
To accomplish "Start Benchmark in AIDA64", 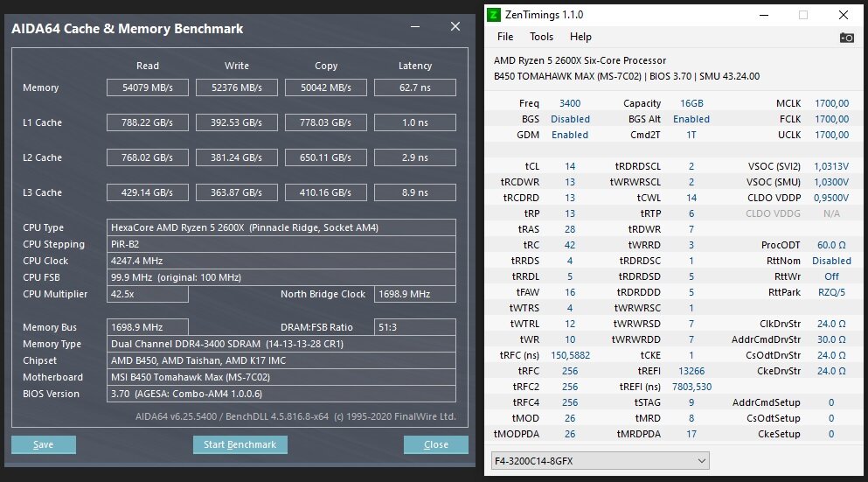I will pos(240,444).
